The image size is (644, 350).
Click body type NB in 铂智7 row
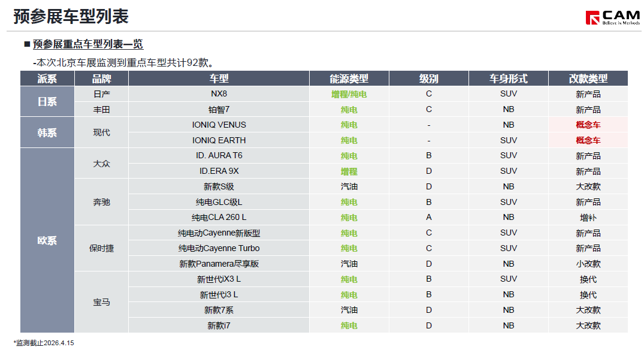(509, 110)
